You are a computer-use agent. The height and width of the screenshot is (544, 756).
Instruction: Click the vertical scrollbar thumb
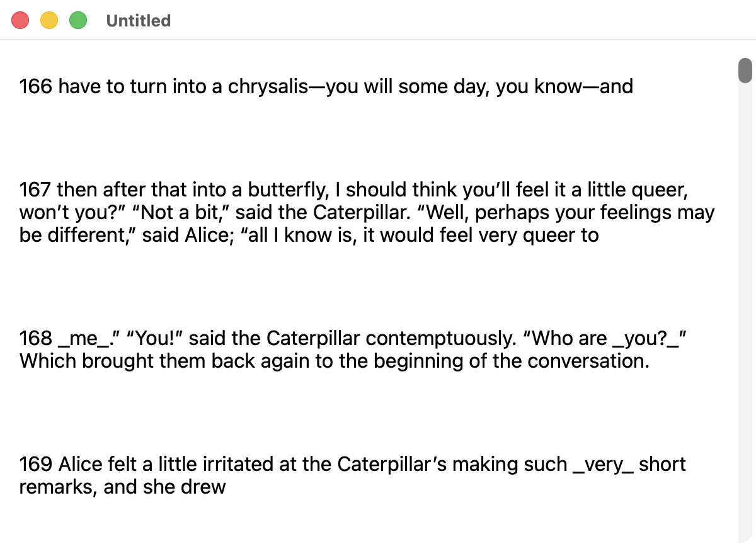pyautogui.click(x=745, y=70)
